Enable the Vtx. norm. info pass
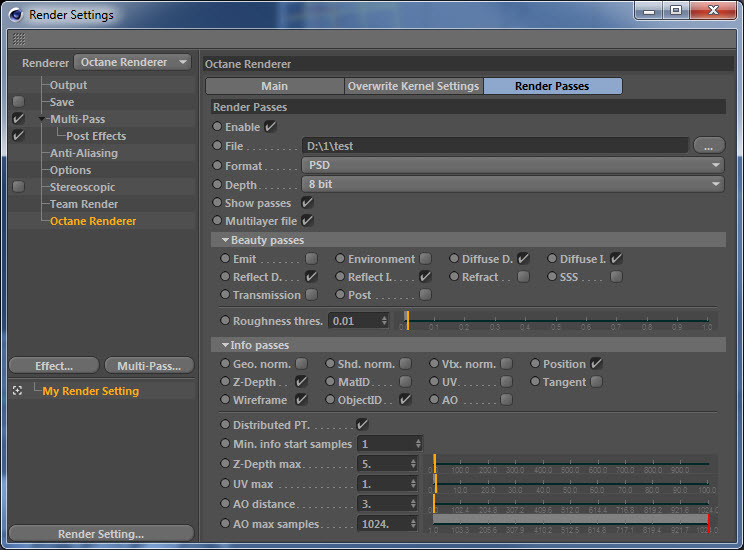744x550 pixels. coord(506,364)
